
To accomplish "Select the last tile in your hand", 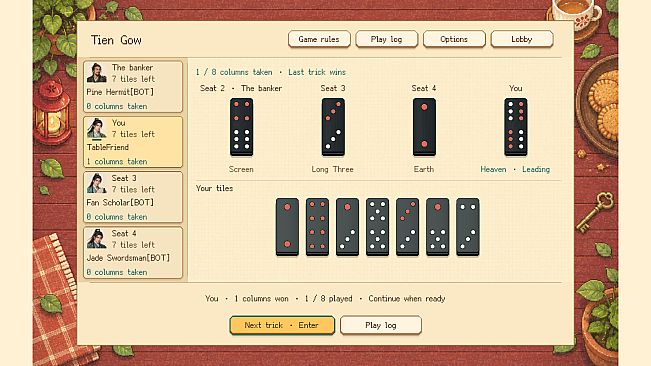I will 467,227.
